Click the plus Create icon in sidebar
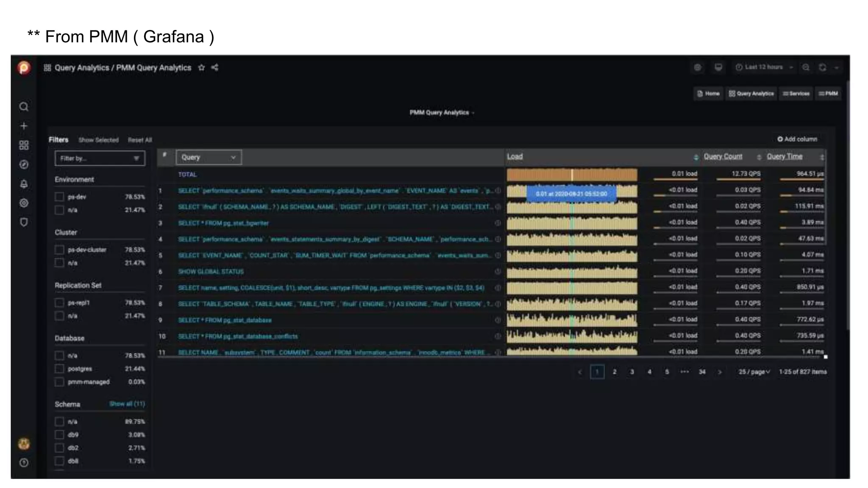The width and height of the screenshot is (868, 488). [x=24, y=126]
